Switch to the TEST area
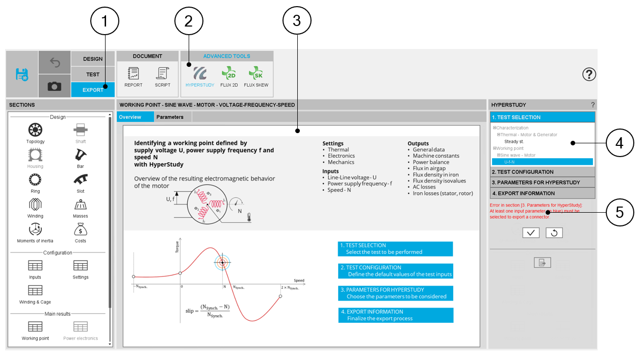 (93, 74)
